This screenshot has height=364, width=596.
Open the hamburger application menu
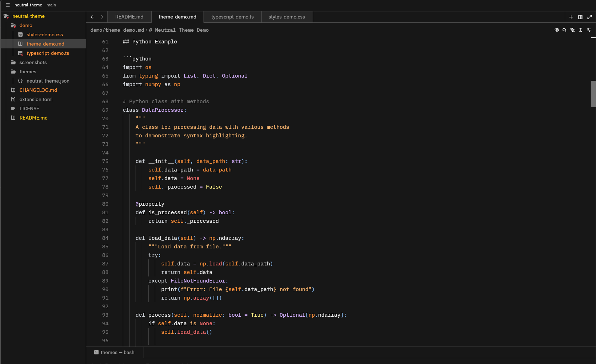pyautogui.click(x=8, y=5)
